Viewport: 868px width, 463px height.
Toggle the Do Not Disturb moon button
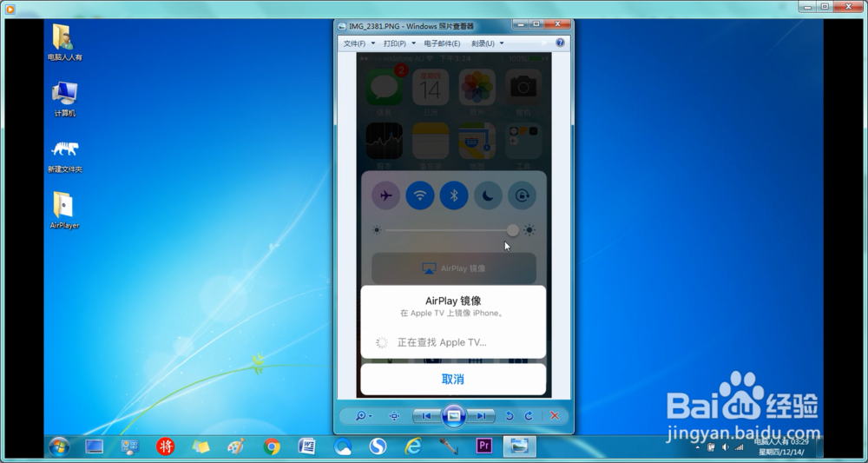(488, 195)
